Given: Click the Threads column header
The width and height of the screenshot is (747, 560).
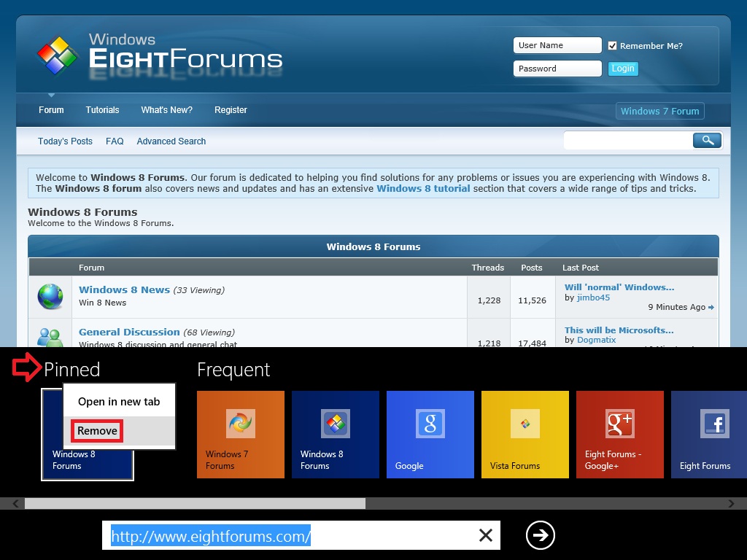Looking at the screenshot, I should click(488, 268).
